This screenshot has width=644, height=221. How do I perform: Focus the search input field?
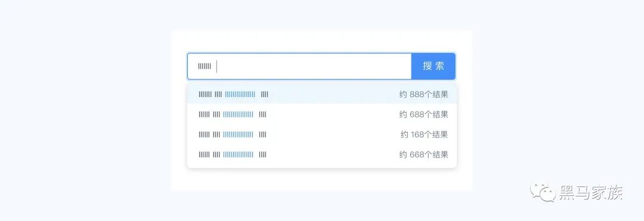pyautogui.click(x=299, y=66)
